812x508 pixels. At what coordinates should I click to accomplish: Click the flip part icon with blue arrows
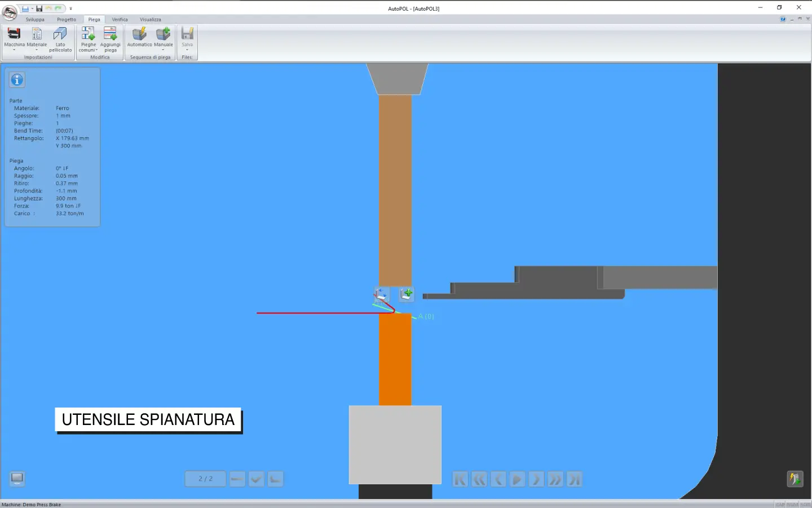tap(381, 294)
